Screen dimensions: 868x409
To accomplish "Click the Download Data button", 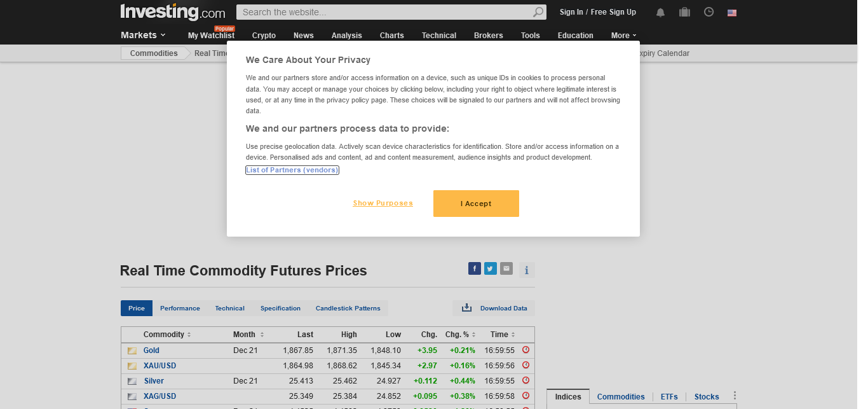I will tap(494, 308).
